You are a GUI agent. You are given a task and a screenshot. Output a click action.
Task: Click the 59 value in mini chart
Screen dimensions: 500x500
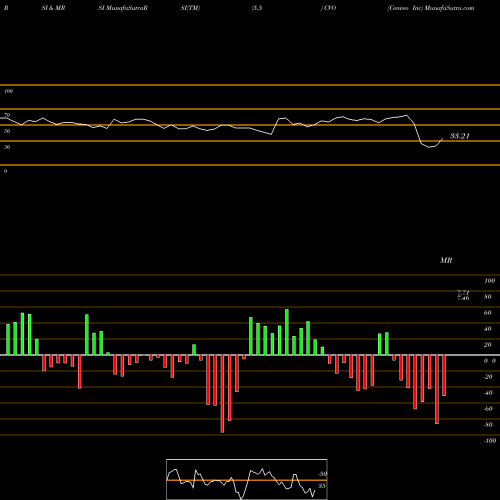tap(322, 474)
